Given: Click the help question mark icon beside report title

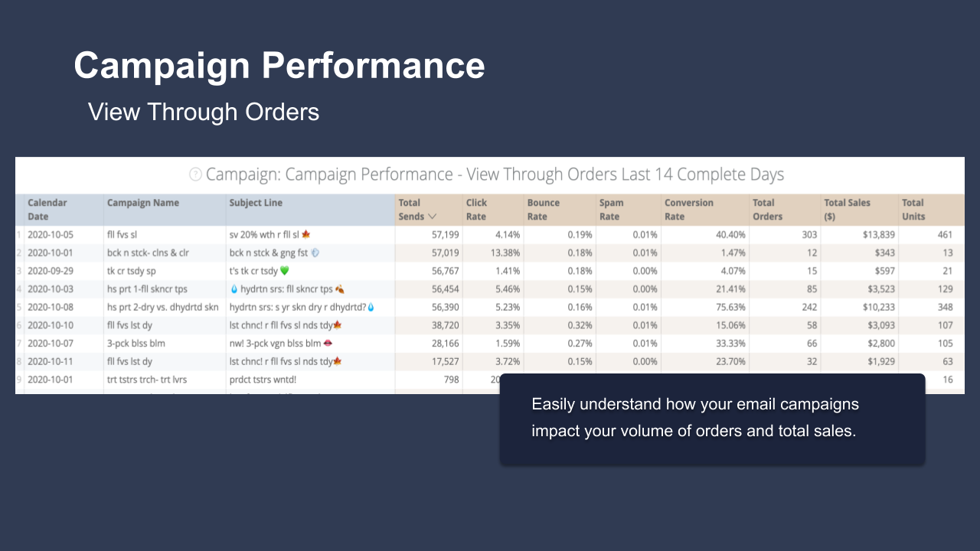Looking at the screenshot, I should tap(196, 174).
